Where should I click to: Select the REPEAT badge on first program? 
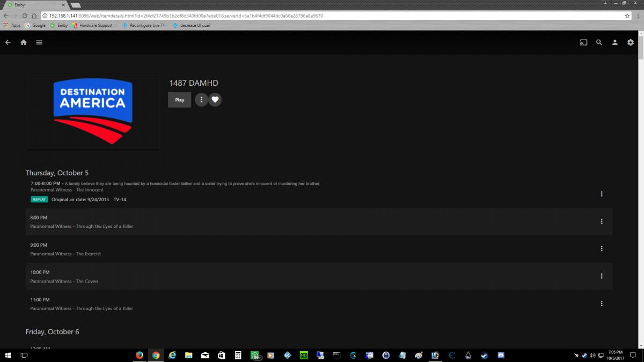pyautogui.click(x=39, y=200)
